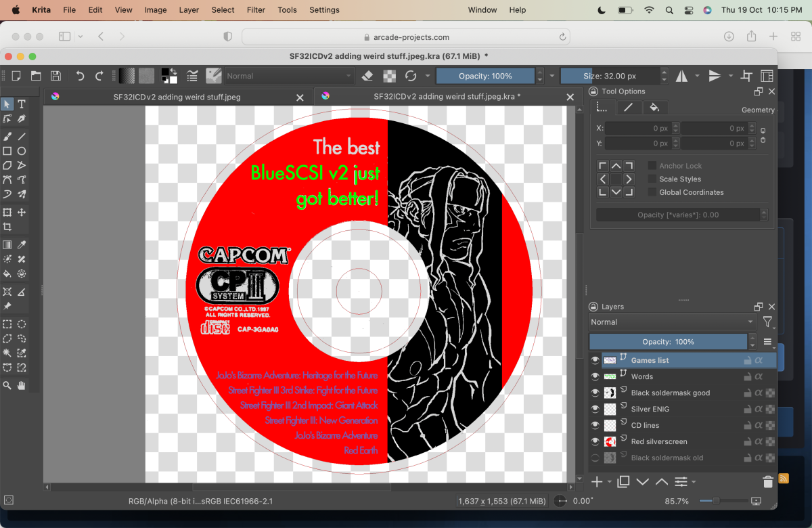Open the layer blending mode dropdown
Image resolution: width=812 pixels, height=528 pixels.
pos(672,322)
